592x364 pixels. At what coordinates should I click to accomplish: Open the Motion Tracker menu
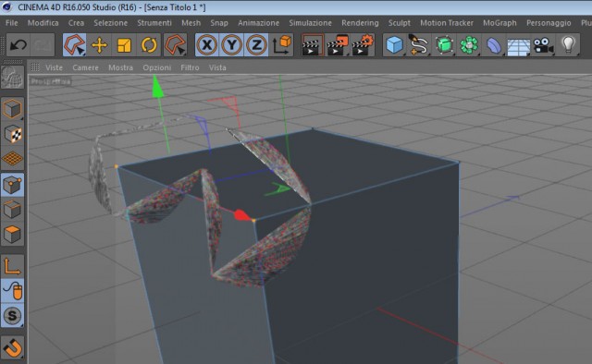[x=447, y=23]
